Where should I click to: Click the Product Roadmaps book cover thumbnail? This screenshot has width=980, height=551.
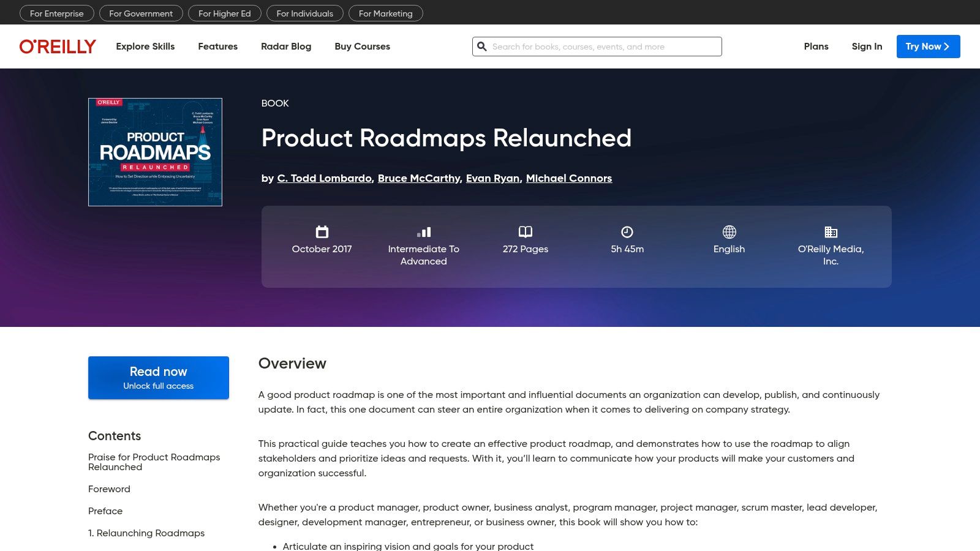click(x=155, y=152)
